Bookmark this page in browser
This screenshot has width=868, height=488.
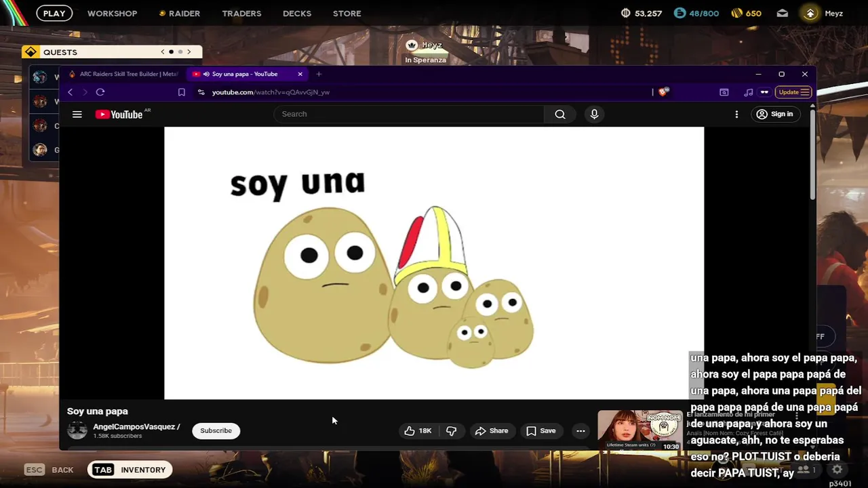181,92
